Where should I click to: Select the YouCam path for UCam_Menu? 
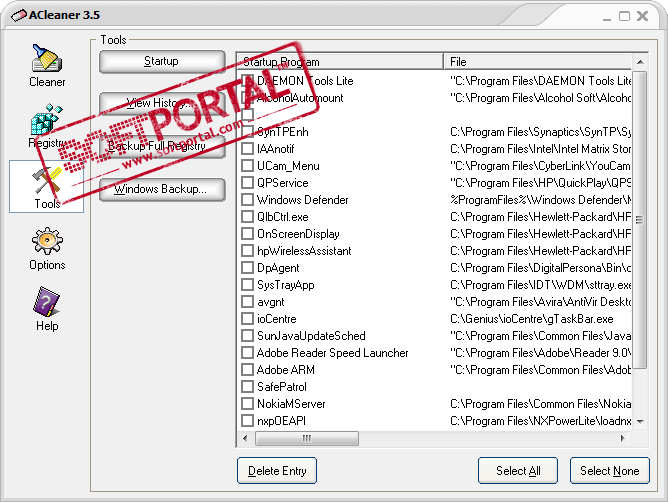point(541,166)
